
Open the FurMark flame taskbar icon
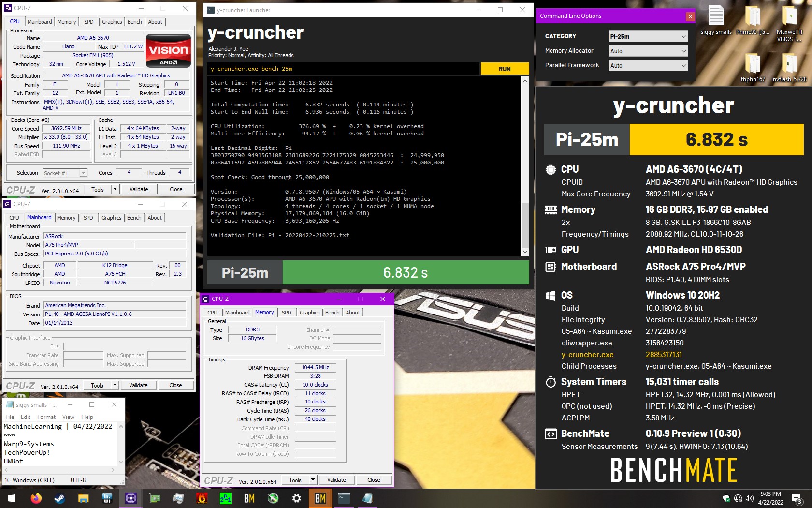[202, 498]
